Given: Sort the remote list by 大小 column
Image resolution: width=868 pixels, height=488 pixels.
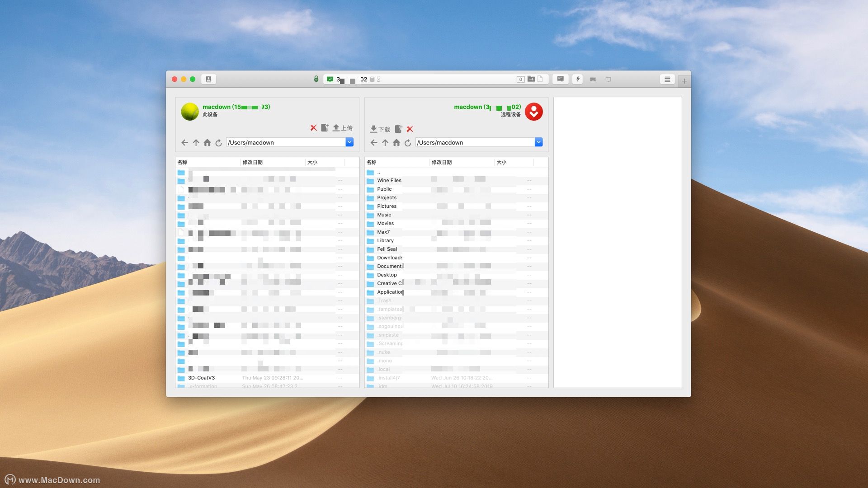Looking at the screenshot, I should point(514,162).
